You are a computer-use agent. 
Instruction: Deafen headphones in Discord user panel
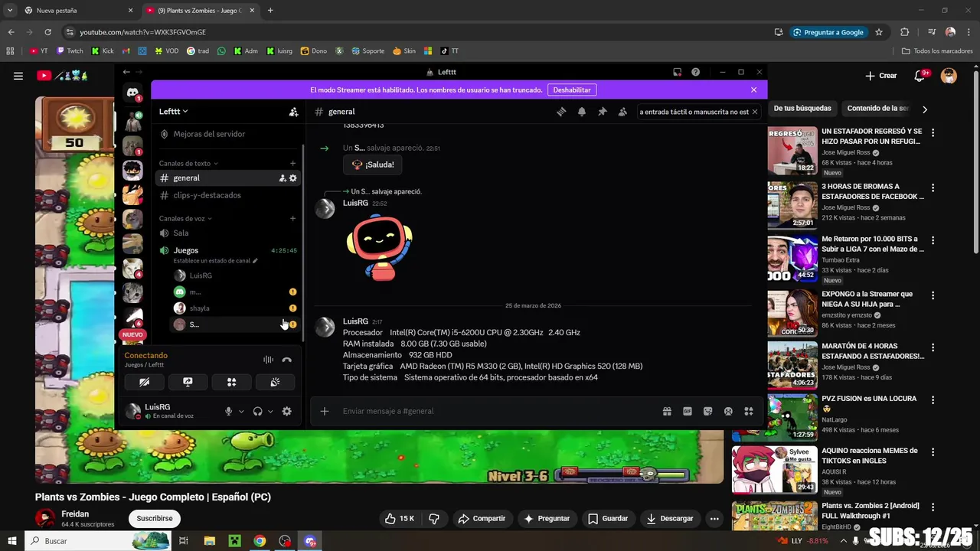[257, 411]
